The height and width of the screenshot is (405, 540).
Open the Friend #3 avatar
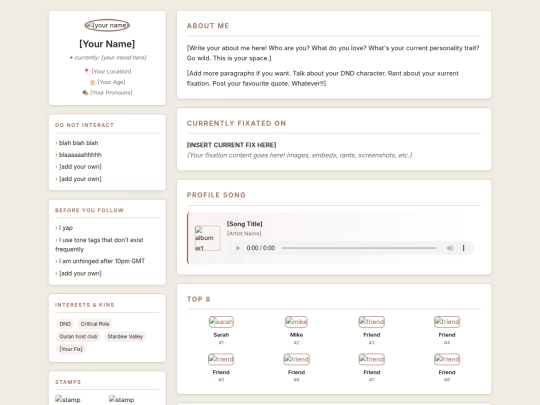(372, 322)
